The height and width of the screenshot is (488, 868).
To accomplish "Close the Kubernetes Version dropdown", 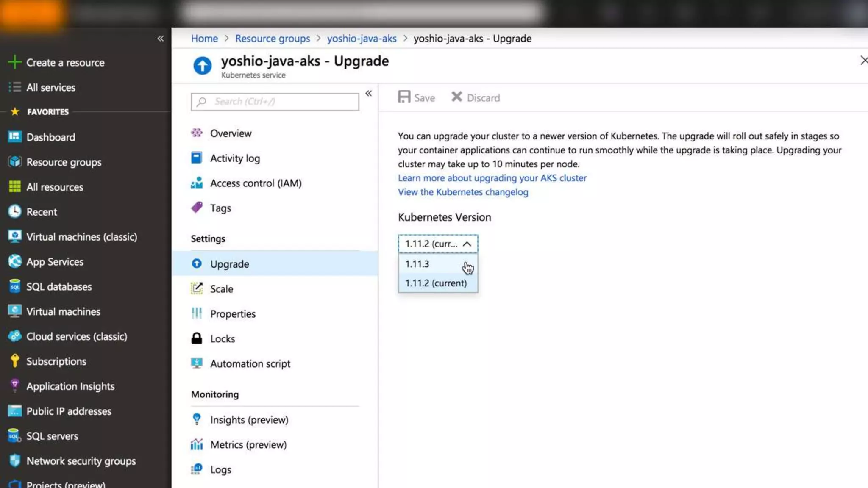I will coord(467,244).
